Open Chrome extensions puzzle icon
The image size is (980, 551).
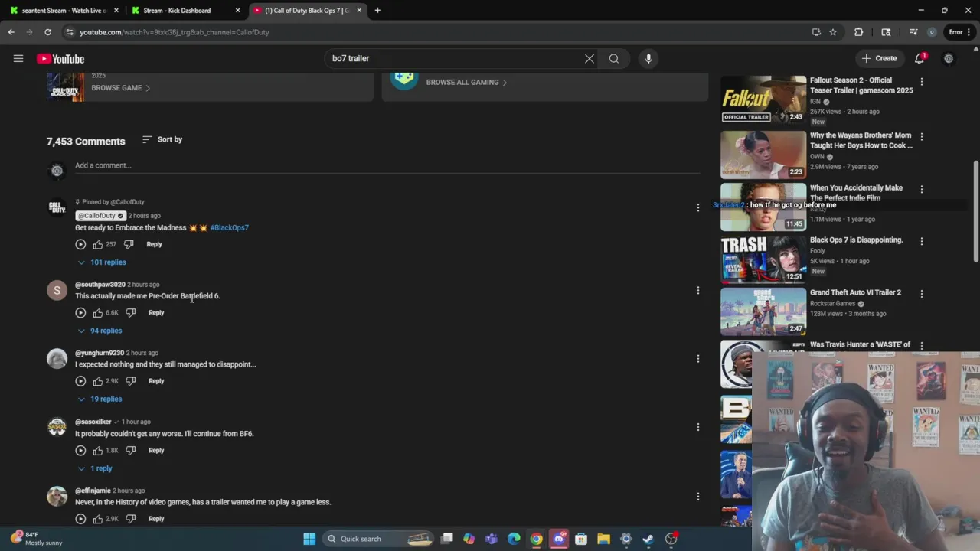[858, 32]
